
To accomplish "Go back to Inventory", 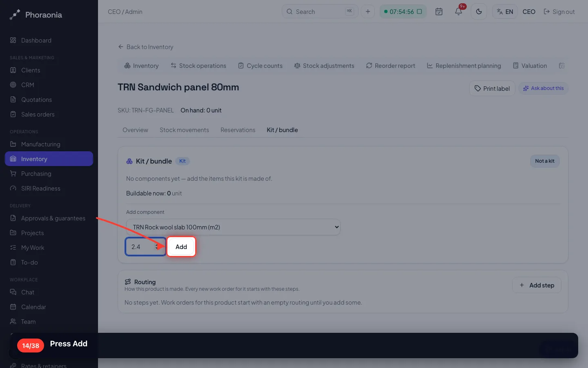I will (x=146, y=47).
